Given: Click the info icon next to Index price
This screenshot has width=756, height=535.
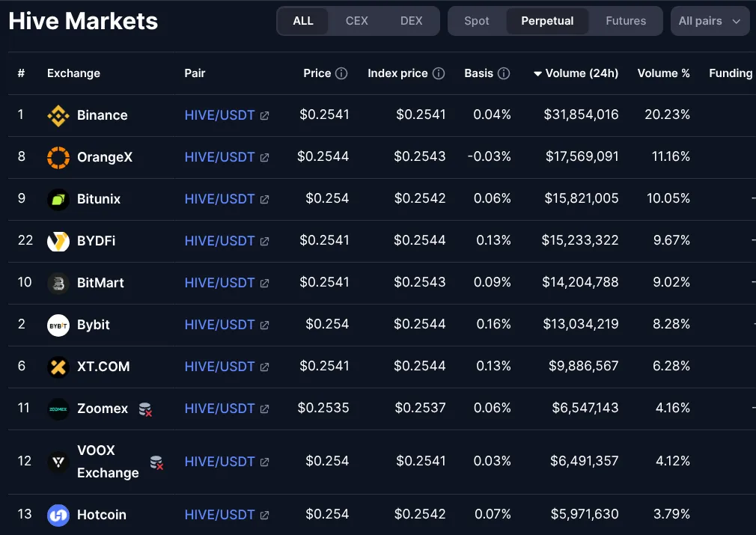Looking at the screenshot, I should click(x=439, y=73).
